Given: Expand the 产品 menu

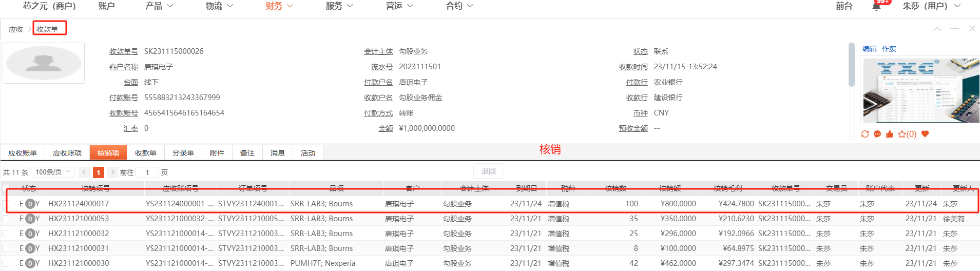Looking at the screenshot, I should coord(159,6).
